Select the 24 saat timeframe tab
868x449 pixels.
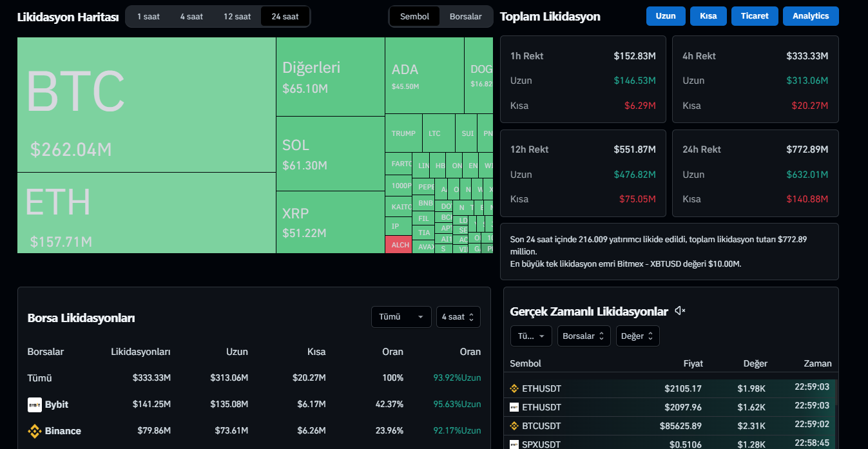pos(285,16)
